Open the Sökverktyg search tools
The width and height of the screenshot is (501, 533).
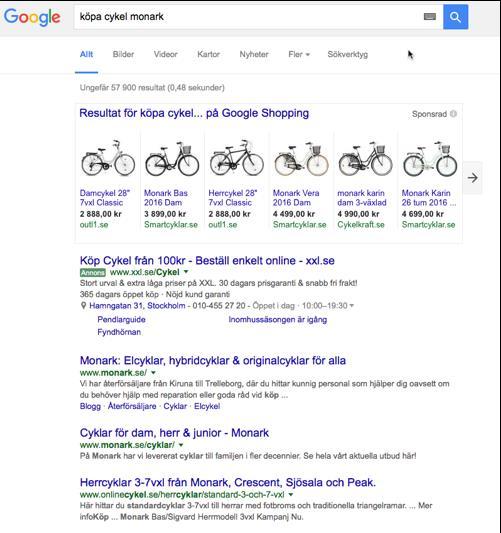(347, 54)
